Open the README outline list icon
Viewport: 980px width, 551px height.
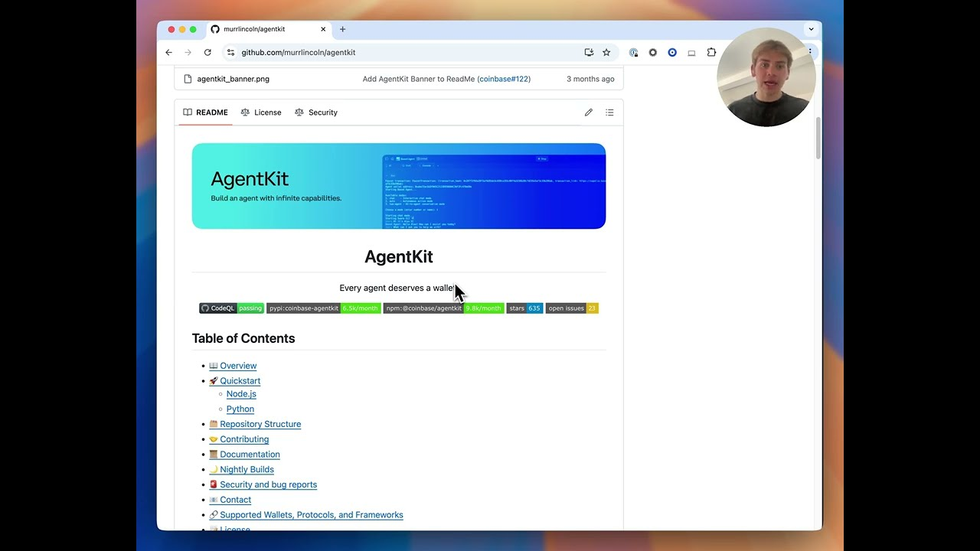tap(609, 112)
